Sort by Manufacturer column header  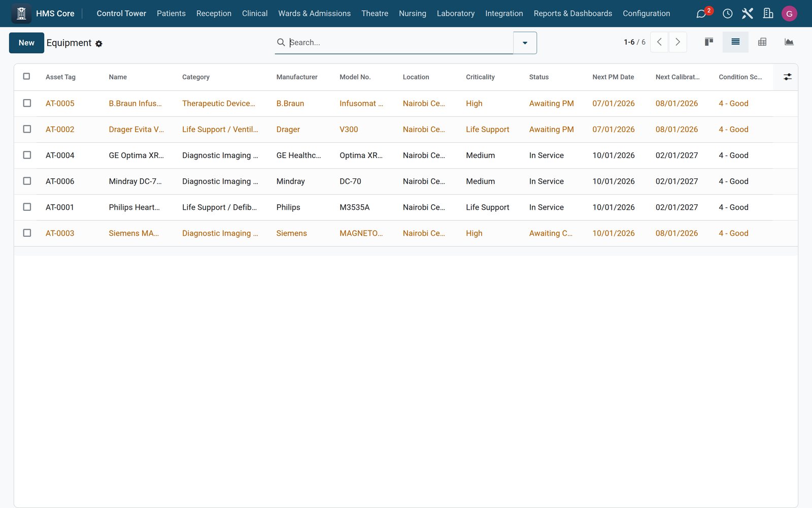pyautogui.click(x=297, y=77)
